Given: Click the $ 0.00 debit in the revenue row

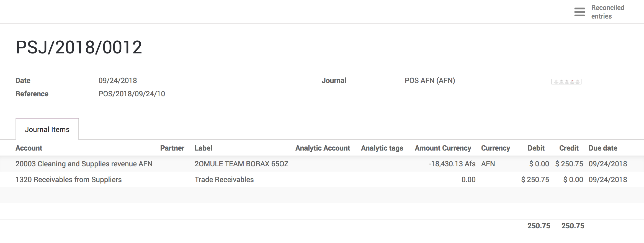Looking at the screenshot, I should pos(539,164).
